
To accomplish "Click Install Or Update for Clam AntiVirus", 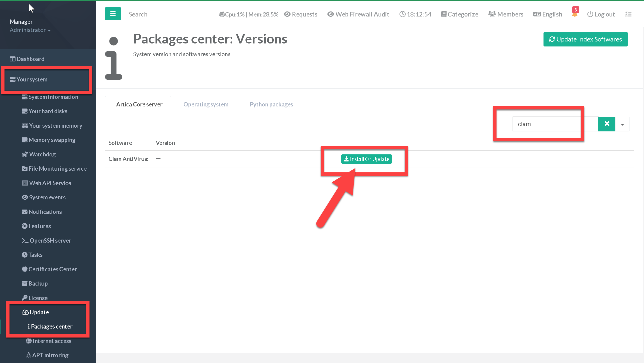I will pos(366,159).
